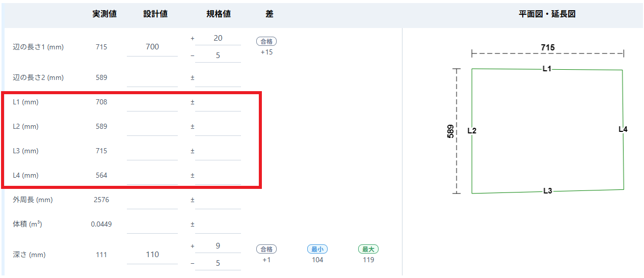Viewport: 644px width, 278px height.
Task: Focus the L1 tolerance field
Action: pos(218,102)
